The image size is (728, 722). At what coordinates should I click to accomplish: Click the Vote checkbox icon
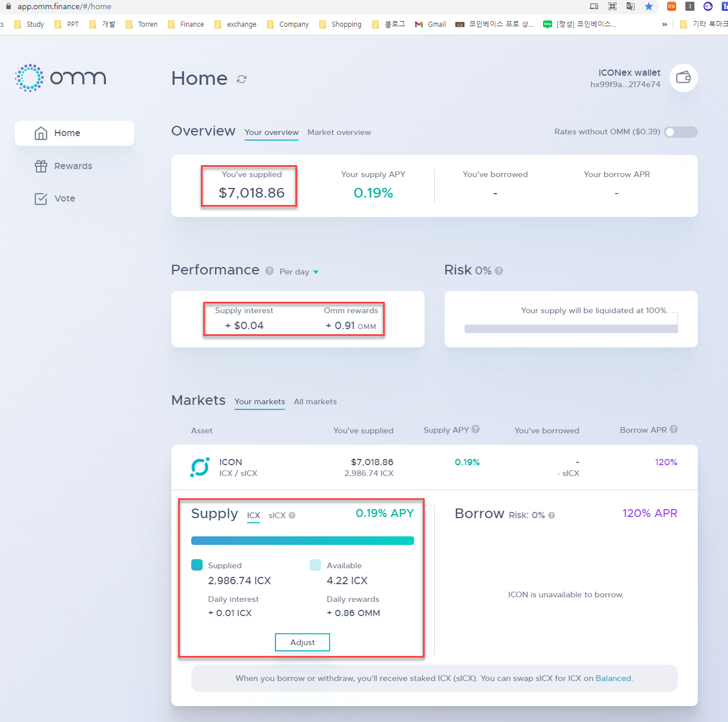41,199
